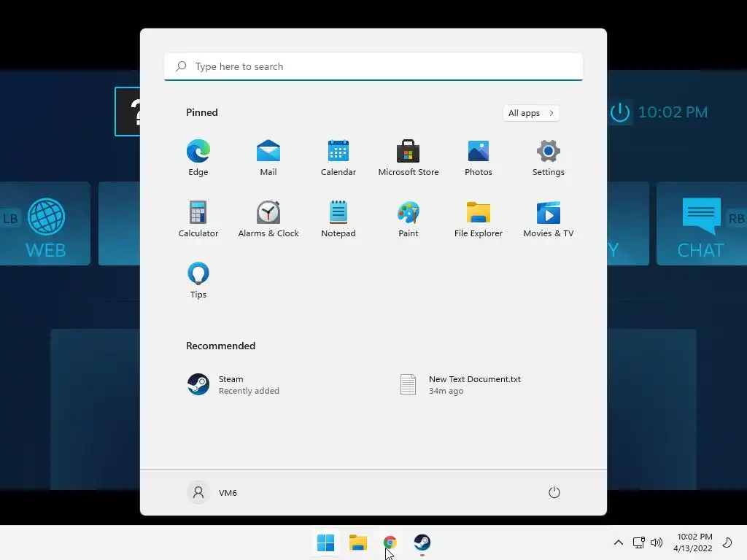Select the CHAT tile in Steam Big Picture
747x560 pixels.
701,224
